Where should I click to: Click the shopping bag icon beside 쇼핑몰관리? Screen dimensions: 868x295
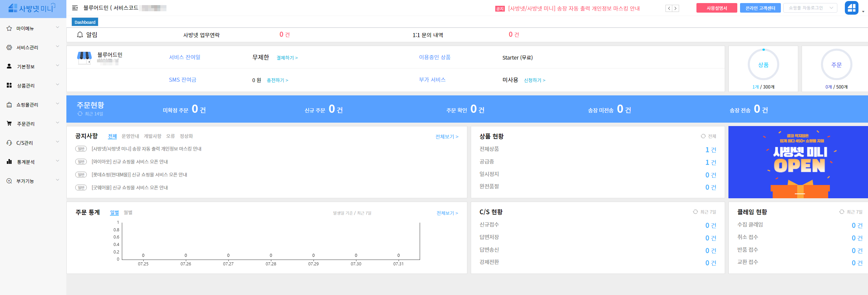click(x=9, y=105)
